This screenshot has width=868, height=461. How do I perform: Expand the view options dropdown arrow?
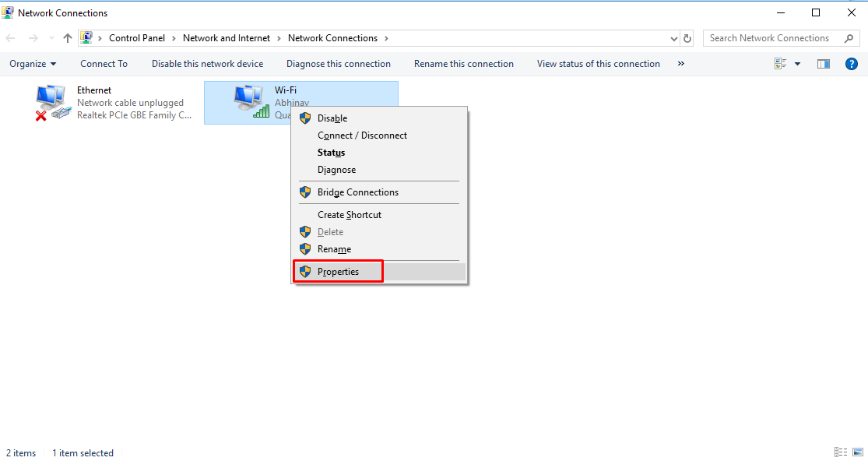(797, 64)
